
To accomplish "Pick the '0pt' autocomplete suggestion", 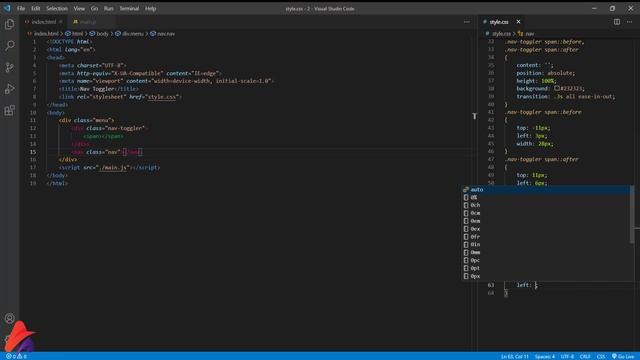I will point(546,269).
